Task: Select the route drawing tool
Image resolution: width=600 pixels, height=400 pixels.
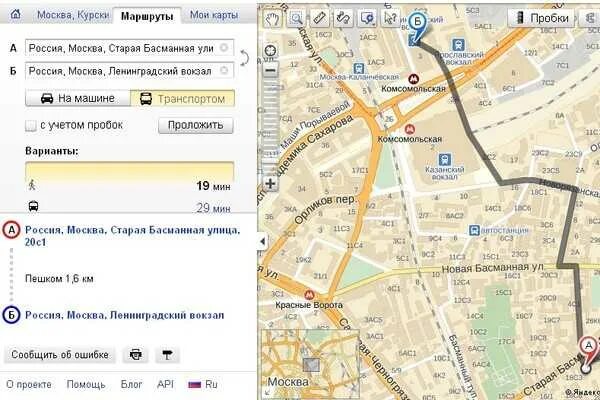Action: [x=343, y=18]
